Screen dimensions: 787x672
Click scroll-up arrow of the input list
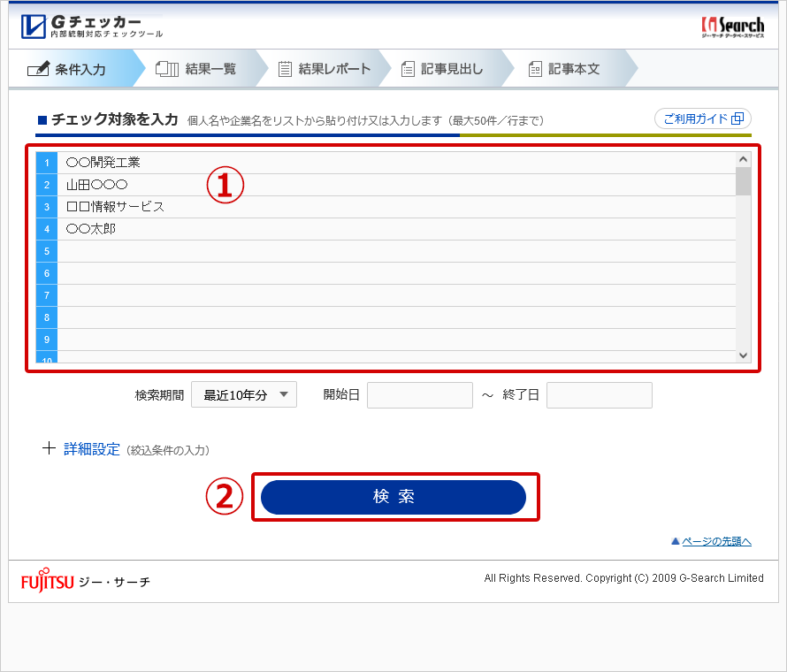743,160
